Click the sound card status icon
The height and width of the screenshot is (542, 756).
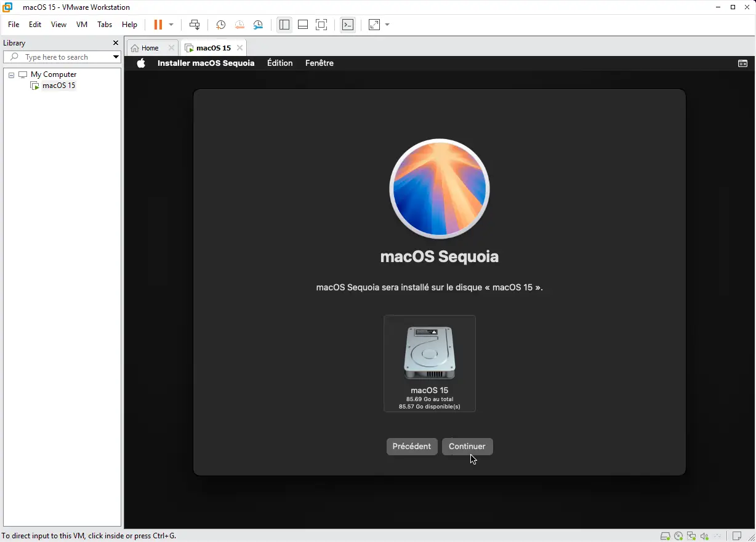(704, 536)
